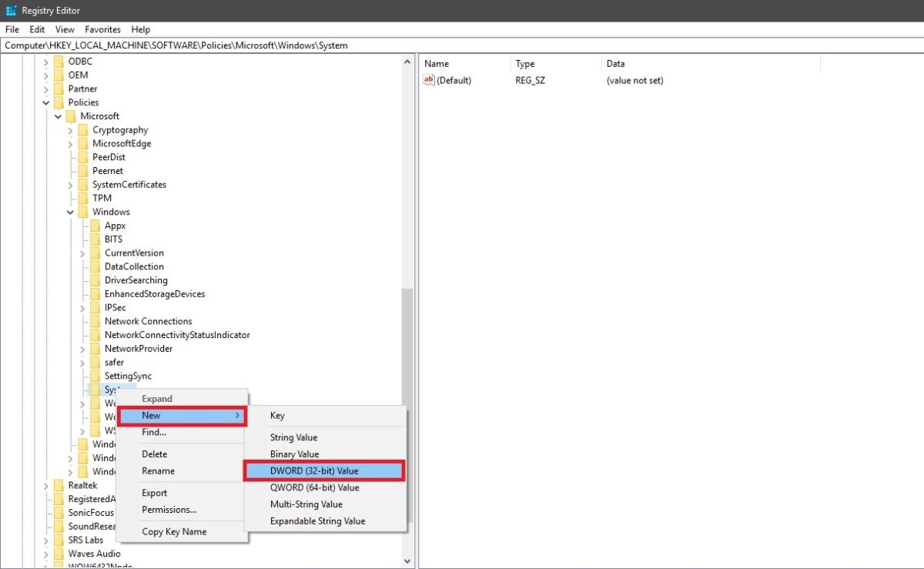
Task: Click the Appx key folder icon
Action: click(94, 225)
